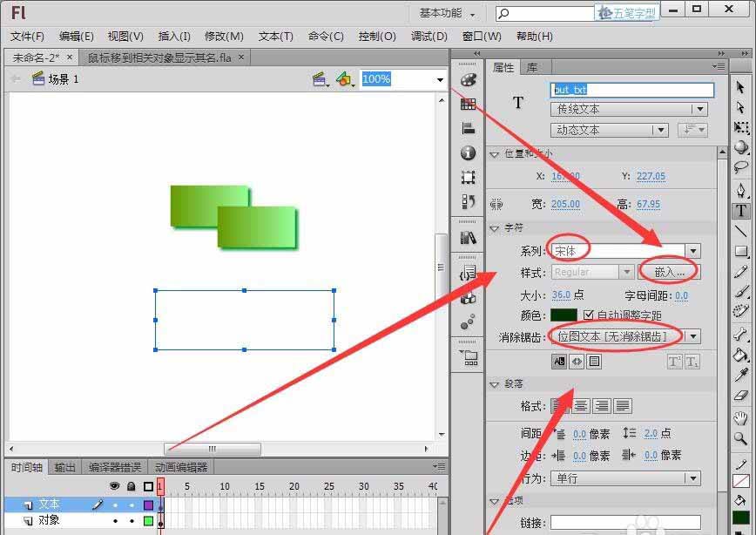756x535 pixels.
Task: Select the Eraser tool
Action: [x=740, y=396]
